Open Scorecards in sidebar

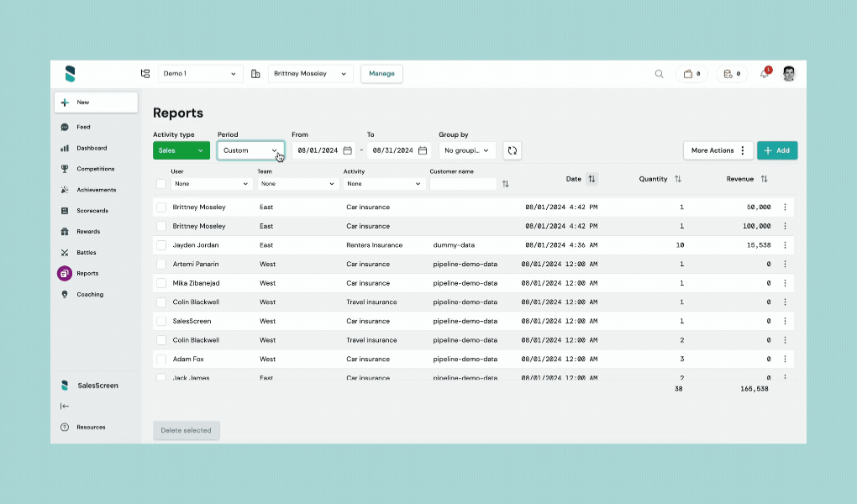tap(92, 211)
